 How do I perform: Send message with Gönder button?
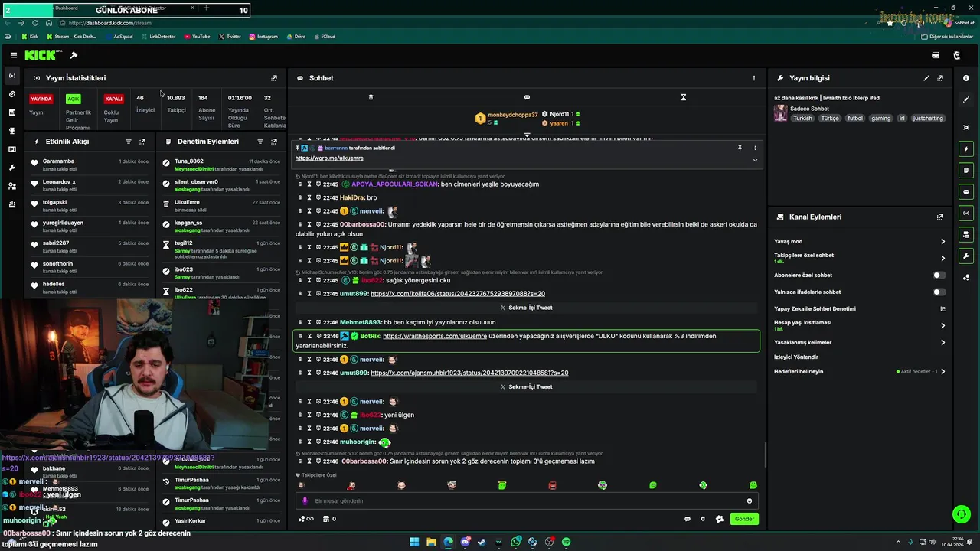[744, 519]
